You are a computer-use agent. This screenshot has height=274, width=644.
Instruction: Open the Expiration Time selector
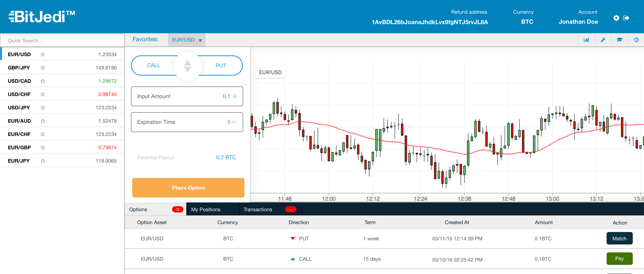187,122
